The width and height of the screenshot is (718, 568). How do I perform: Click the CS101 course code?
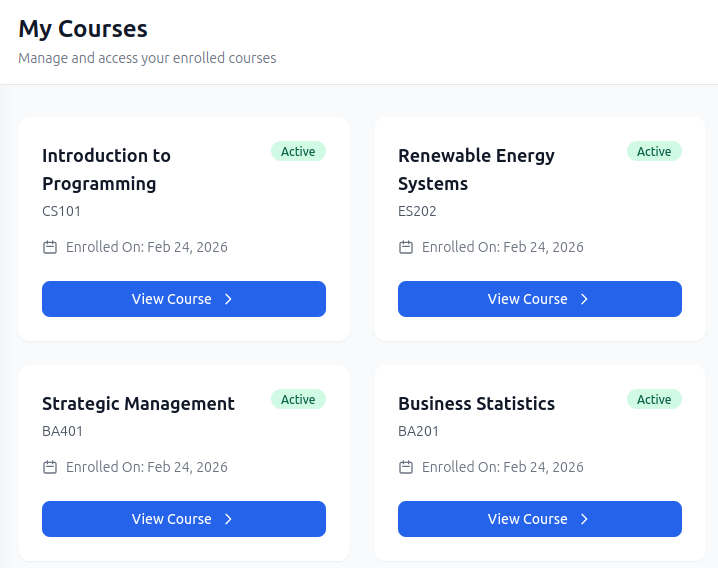pos(61,211)
